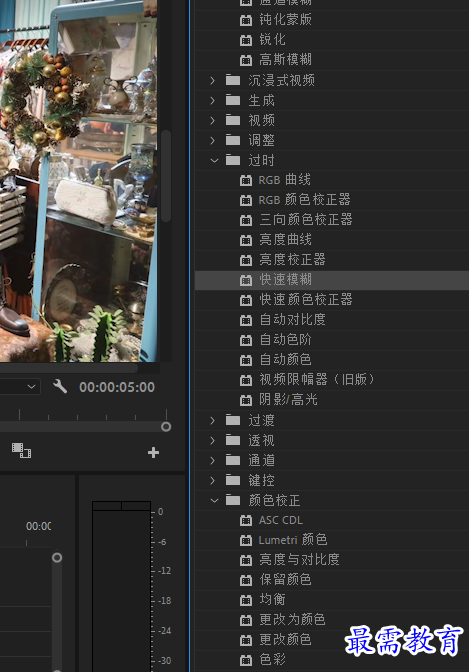
Task: Click the RGB 曲线 effect icon
Action: (x=246, y=180)
